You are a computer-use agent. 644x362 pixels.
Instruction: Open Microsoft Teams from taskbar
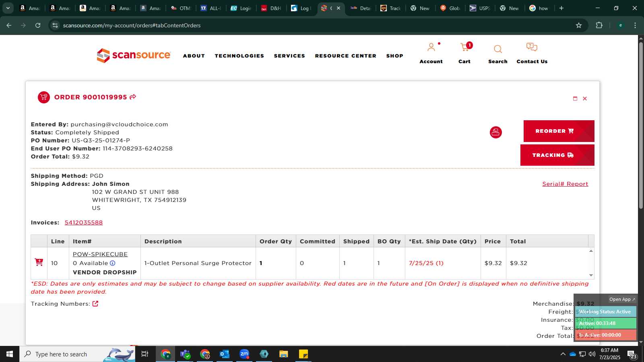click(x=185, y=354)
